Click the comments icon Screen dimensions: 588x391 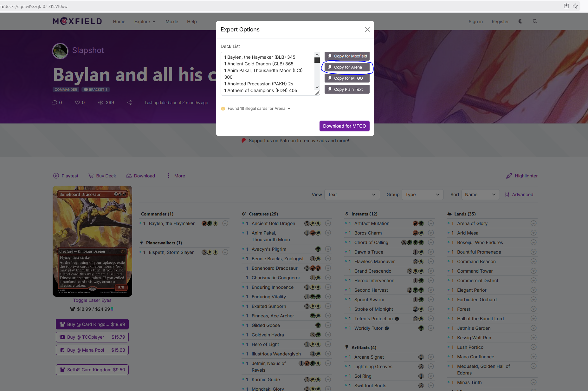[x=55, y=103]
